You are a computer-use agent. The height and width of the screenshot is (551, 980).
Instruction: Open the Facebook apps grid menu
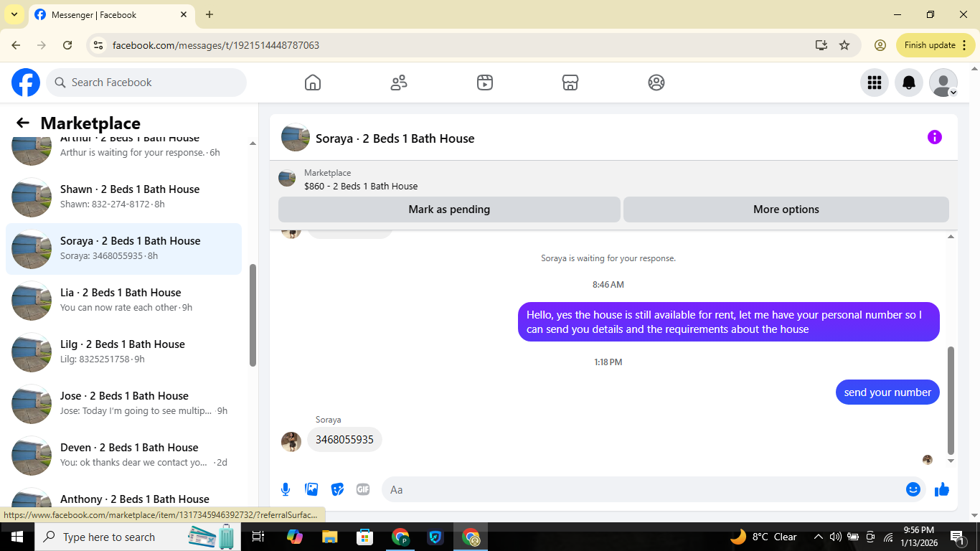[x=875, y=83]
